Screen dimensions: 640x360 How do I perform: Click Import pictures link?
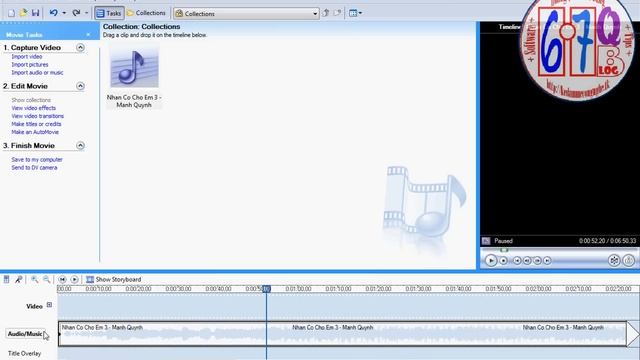(30, 64)
